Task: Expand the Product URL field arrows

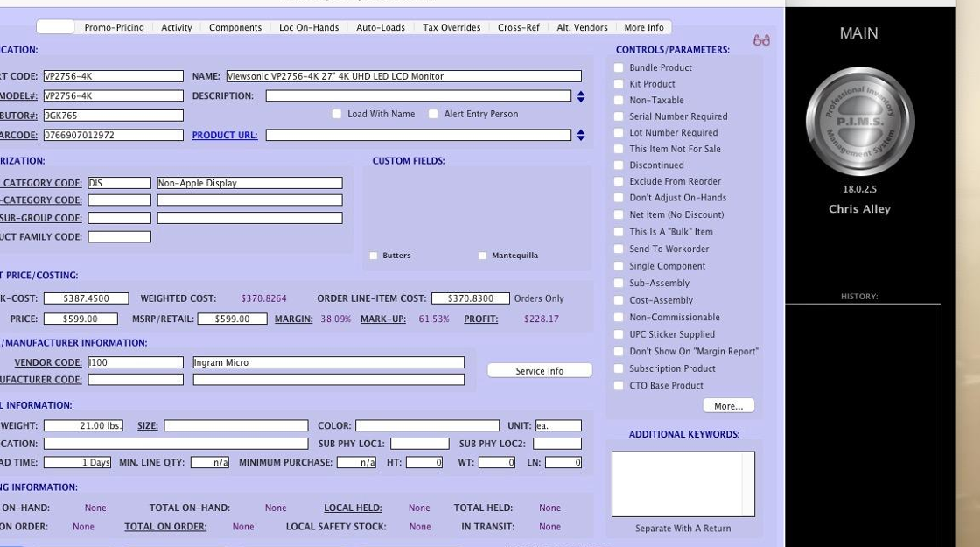Action: (x=581, y=135)
